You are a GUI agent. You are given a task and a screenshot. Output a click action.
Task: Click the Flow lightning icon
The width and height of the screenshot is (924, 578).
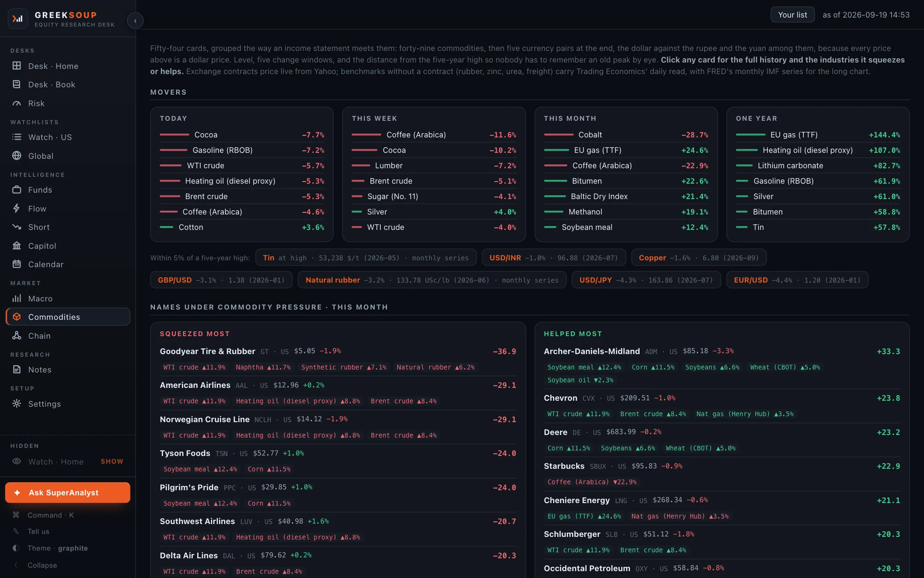(17, 209)
